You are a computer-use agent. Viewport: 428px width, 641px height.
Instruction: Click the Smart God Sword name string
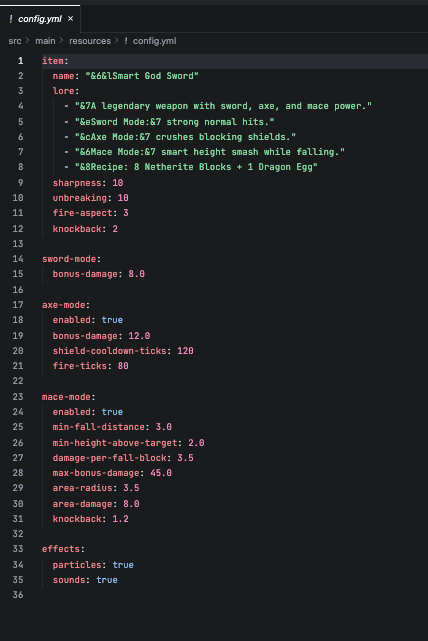point(142,76)
